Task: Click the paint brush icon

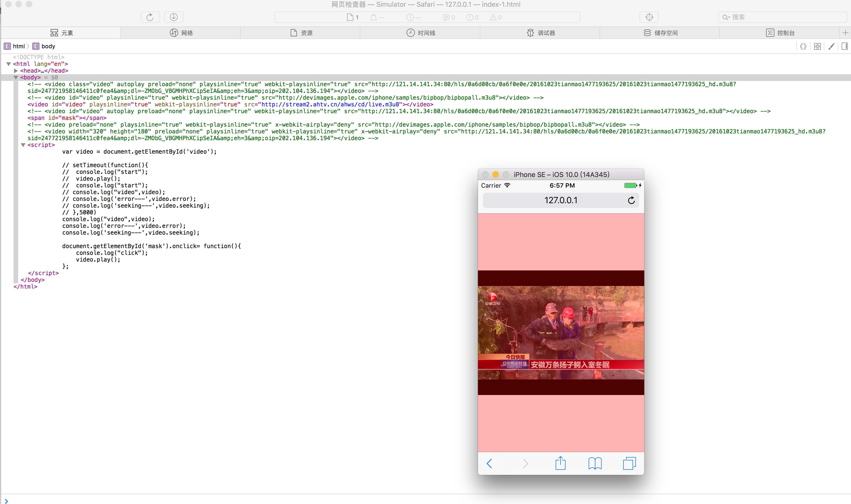Action: coord(831,46)
